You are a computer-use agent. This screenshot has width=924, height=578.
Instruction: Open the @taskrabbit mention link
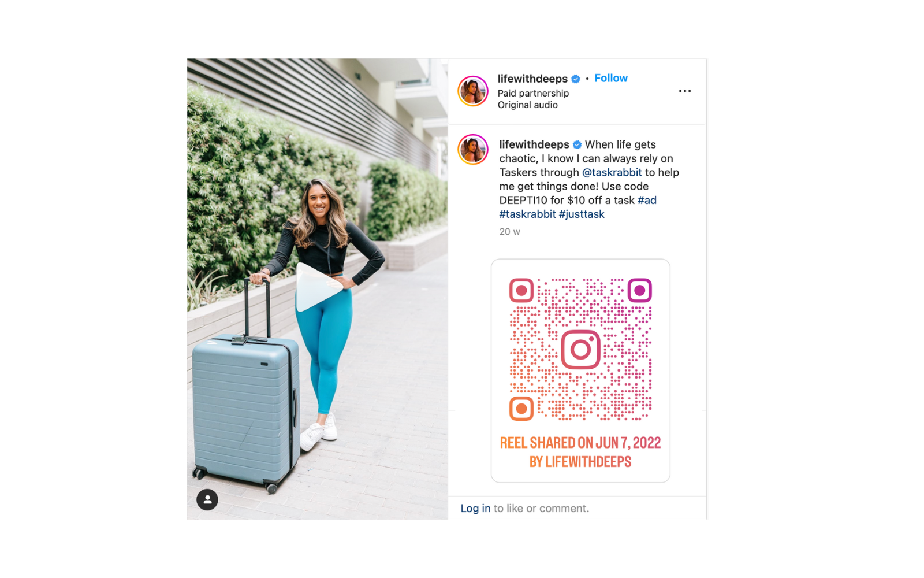(x=612, y=172)
